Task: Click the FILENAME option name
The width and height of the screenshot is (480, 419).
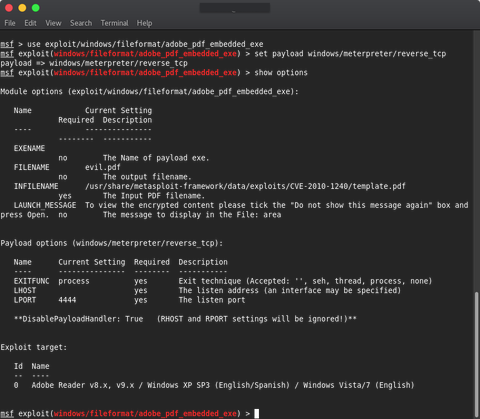Action: [x=31, y=167]
